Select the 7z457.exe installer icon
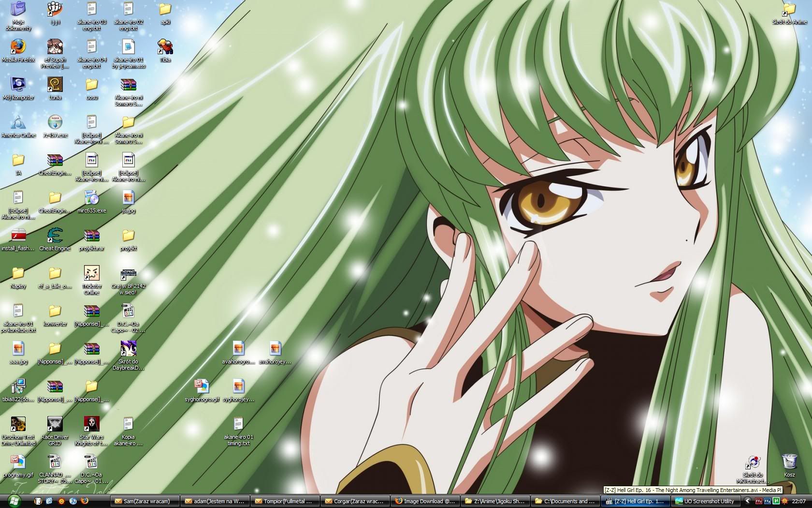The width and height of the screenshot is (812, 508). (x=55, y=126)
